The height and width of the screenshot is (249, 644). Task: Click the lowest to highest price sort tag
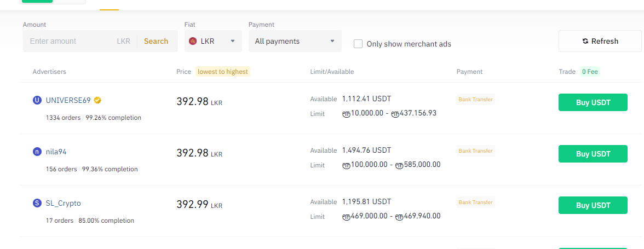pos(222,72)
